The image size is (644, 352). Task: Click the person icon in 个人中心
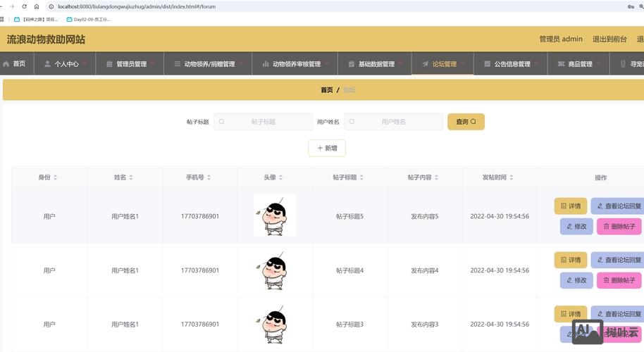[x=47, y=63]
